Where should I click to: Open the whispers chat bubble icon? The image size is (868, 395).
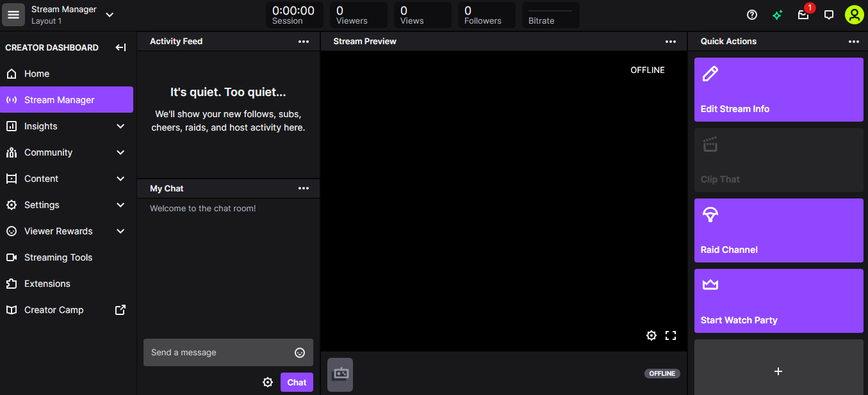tap(829, 15)
